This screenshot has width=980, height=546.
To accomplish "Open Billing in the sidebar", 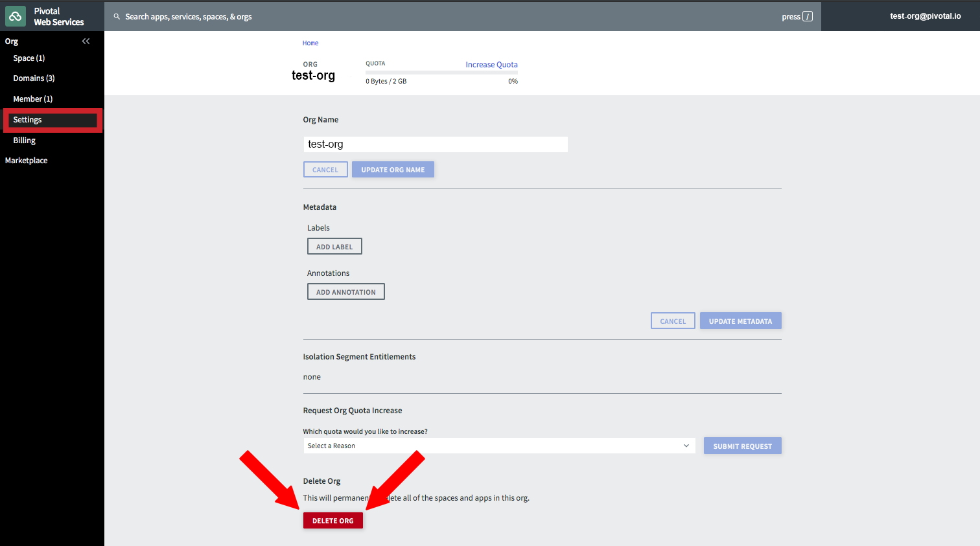I will click(x=24, y=141).
